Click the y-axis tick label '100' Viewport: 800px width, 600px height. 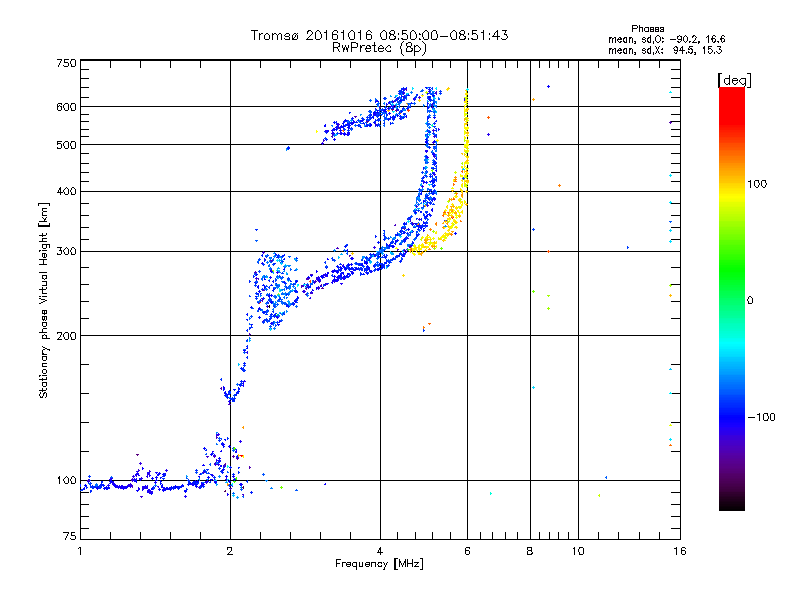(x=67, y=481)
